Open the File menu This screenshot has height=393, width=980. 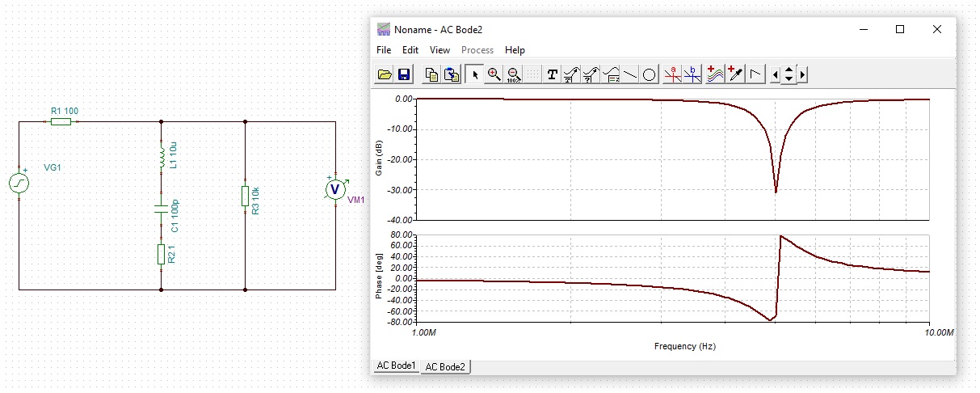(x=384, y=50)
